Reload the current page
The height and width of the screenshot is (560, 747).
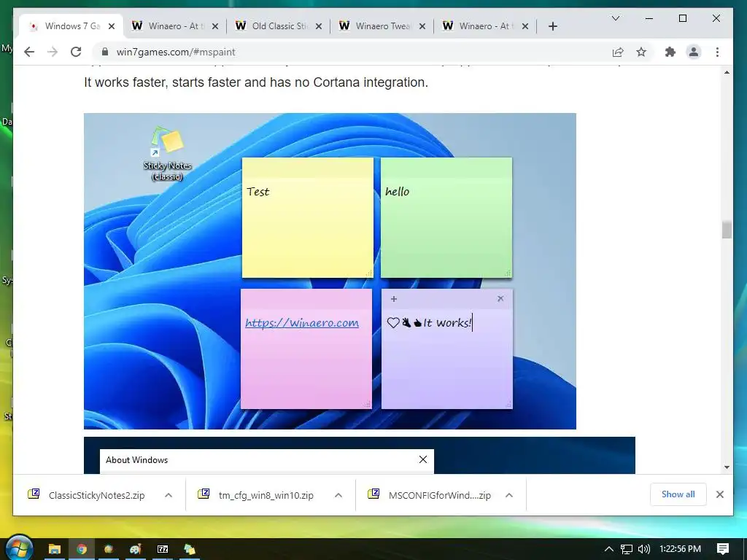[x=76, y=52]
